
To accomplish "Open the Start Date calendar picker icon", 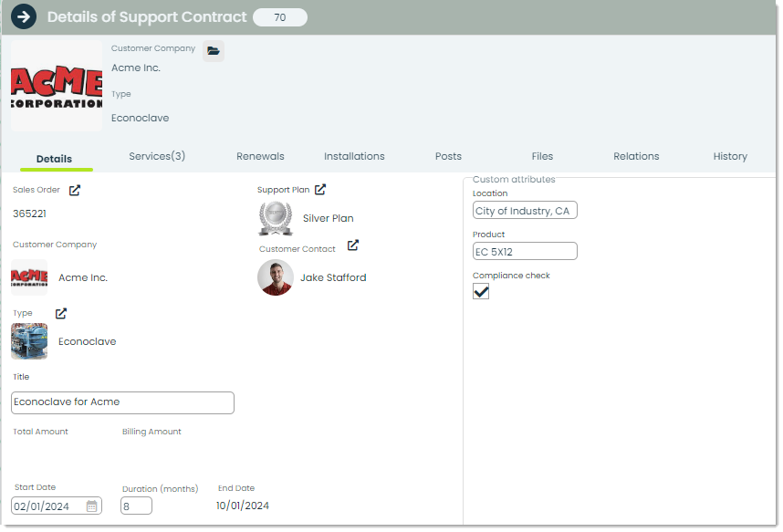I will pyautogui.click(x=92, y=506).
